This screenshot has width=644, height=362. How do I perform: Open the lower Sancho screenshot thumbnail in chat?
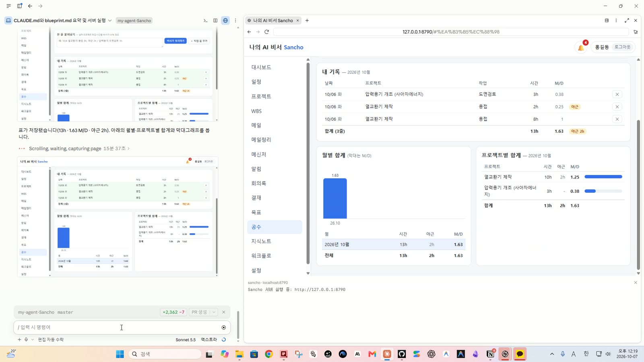118,217
